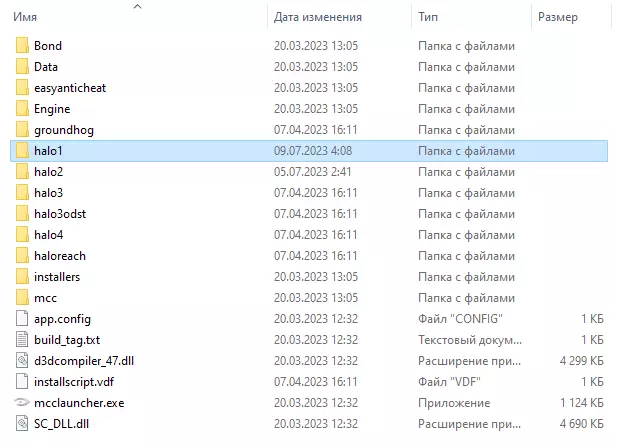Click the Приложение type cell
The width and height of the screenshot is (617, 445).
454,403
